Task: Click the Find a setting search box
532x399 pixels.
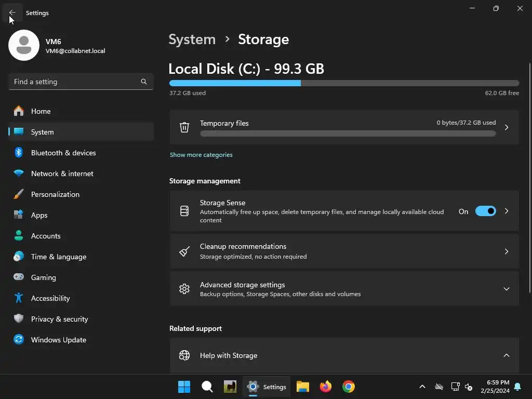Action: (x=75, y=82)
